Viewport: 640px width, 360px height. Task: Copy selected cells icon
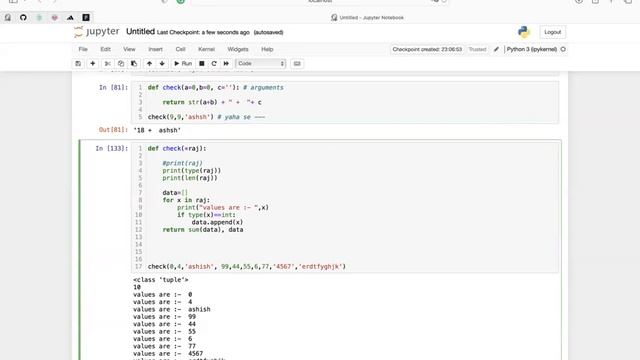(x=120, y=64)
